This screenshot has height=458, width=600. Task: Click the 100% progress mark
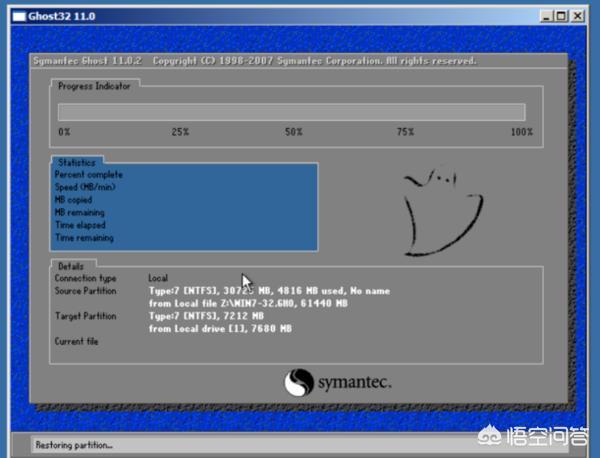pos(522,132)
